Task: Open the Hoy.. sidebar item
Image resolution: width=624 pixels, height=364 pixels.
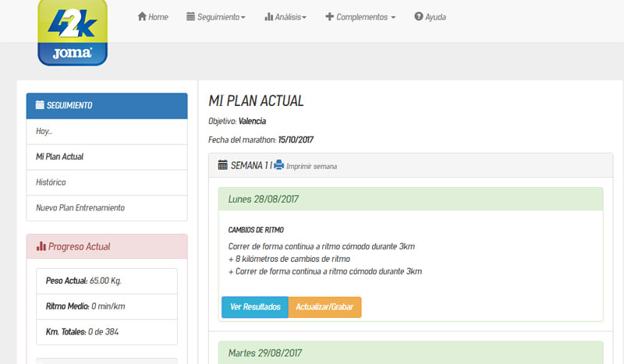Action: pyautogui.click(x=44, y=131)
